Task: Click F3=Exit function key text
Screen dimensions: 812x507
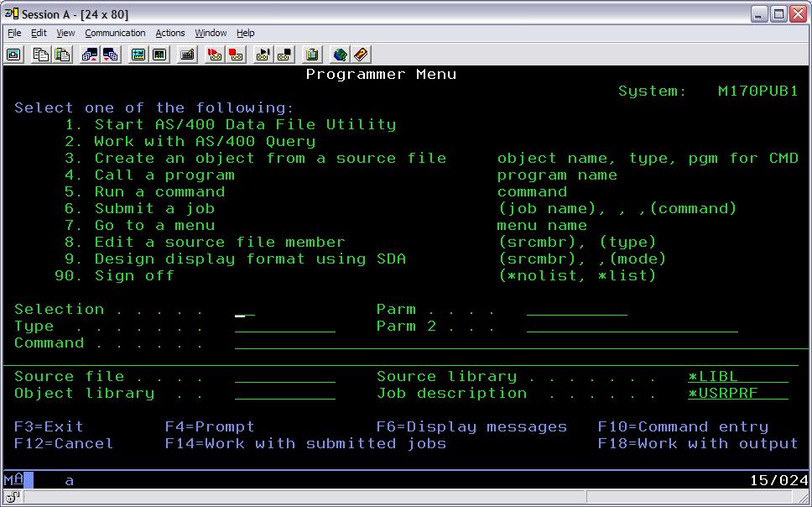Action: pos(49,426)
